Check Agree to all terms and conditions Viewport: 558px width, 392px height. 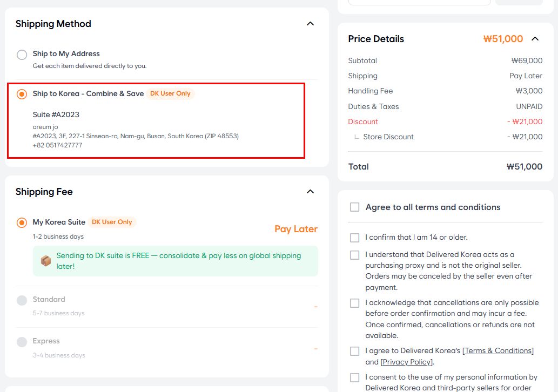354,207
